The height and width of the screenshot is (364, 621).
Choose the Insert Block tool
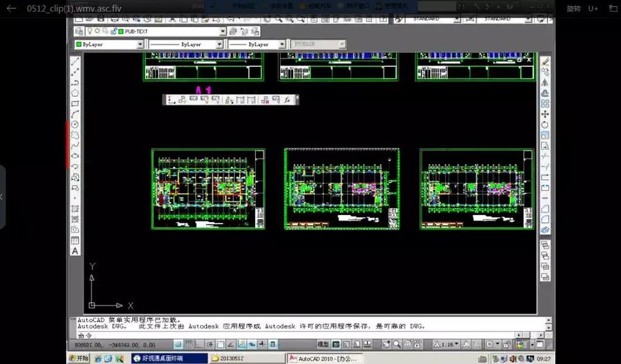point(75,177)
